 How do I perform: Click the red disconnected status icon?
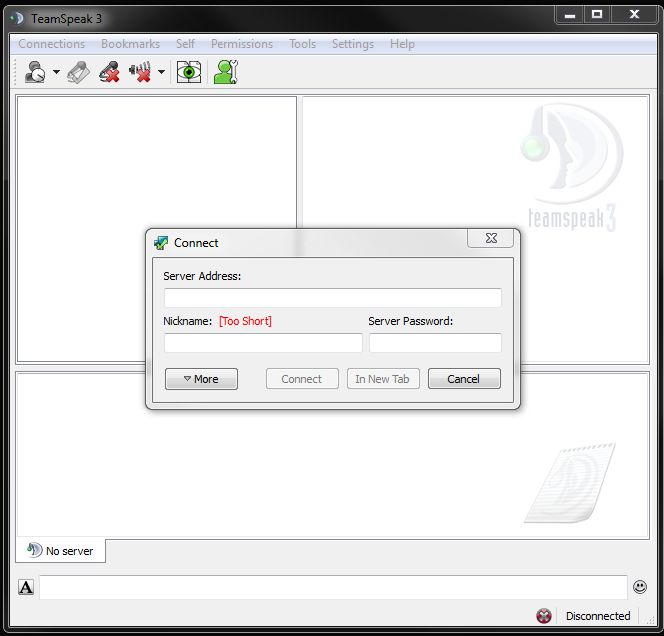544,616
